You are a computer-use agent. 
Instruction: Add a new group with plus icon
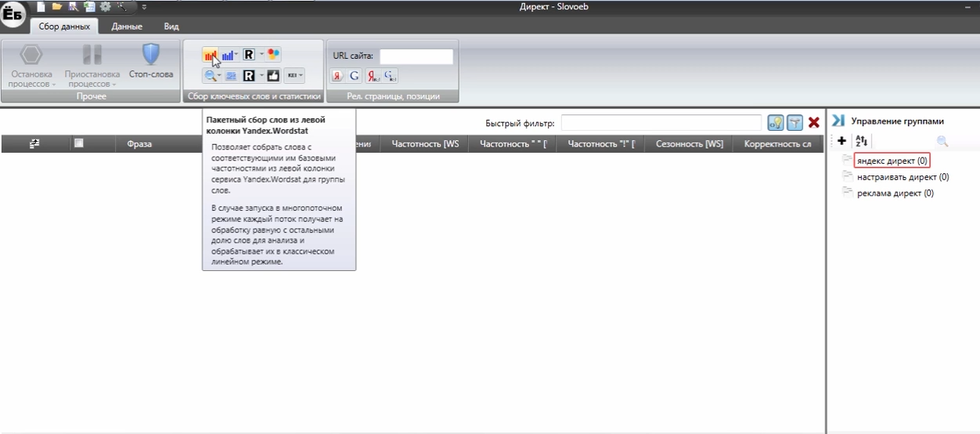coord(841,141)
